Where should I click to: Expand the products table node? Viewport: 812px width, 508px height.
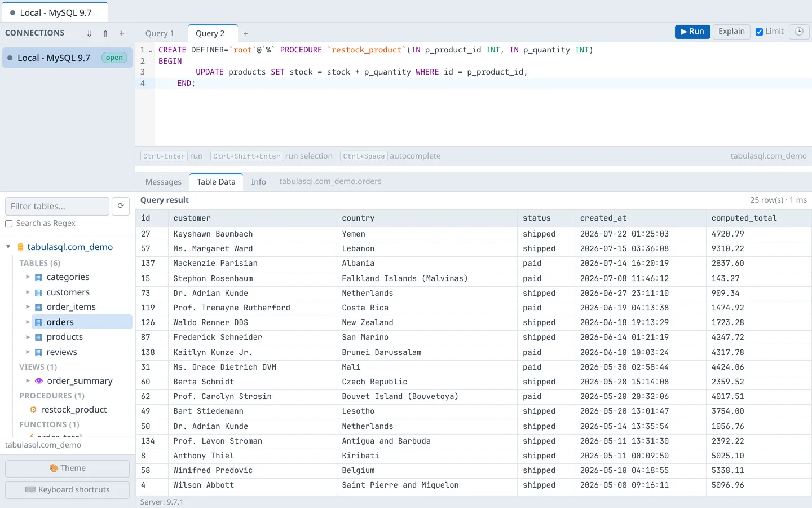point(28,337)
